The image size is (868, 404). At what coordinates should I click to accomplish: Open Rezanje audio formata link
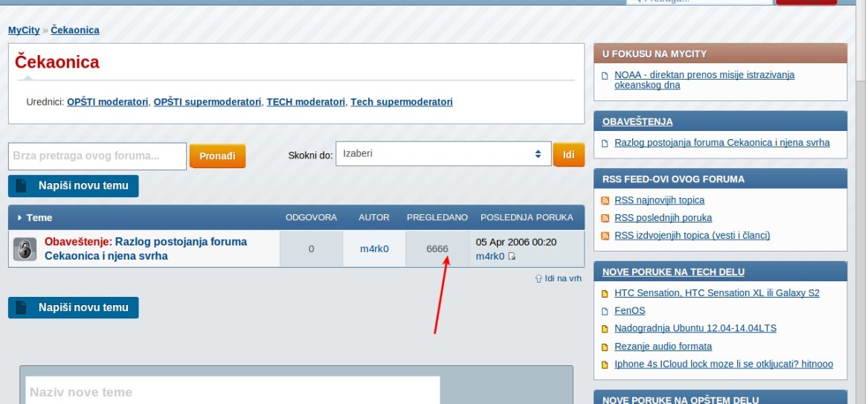(x=663, y=347)
